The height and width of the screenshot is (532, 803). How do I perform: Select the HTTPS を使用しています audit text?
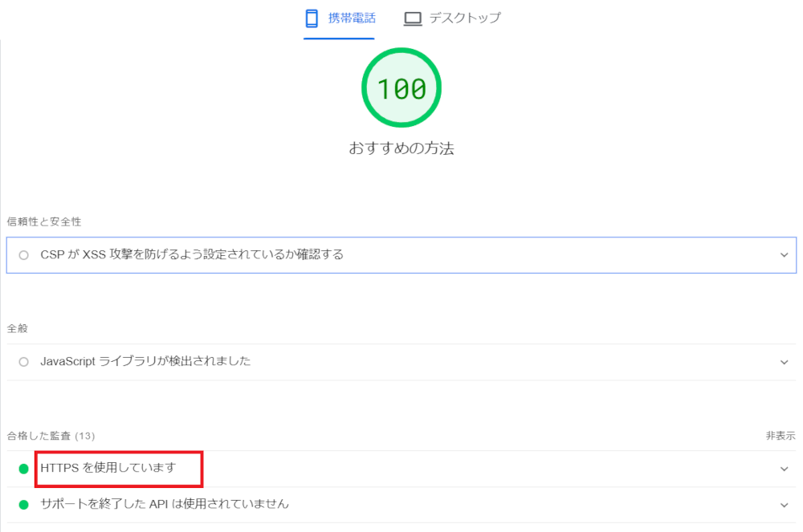108,468
